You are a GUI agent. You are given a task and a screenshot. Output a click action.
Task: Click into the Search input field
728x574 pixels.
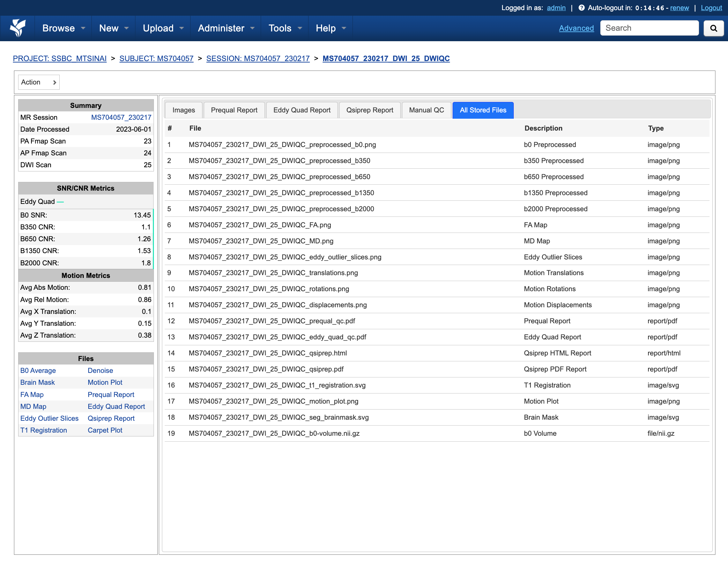[x=649, y=28]
